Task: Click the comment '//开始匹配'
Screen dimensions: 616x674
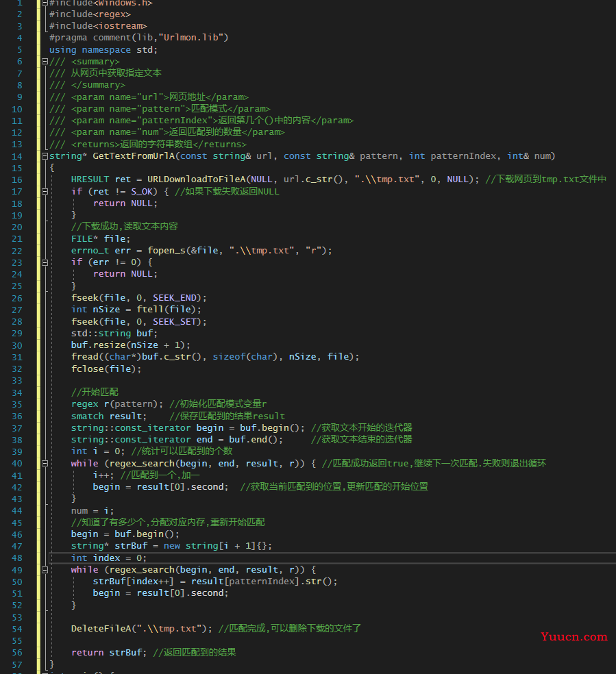Action: pos(95,392)
